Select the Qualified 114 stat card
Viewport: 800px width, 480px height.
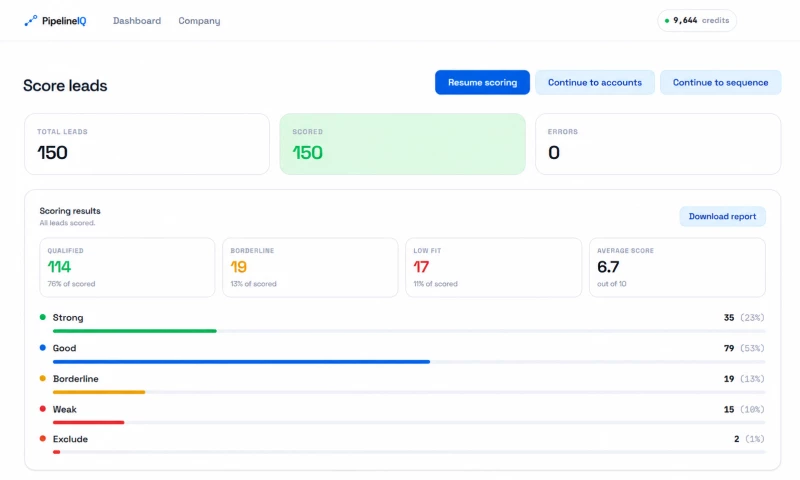(x=127, y=267)
